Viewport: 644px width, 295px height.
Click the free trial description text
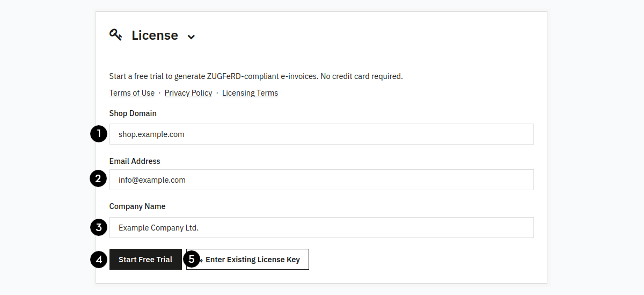tap(256, 76)
